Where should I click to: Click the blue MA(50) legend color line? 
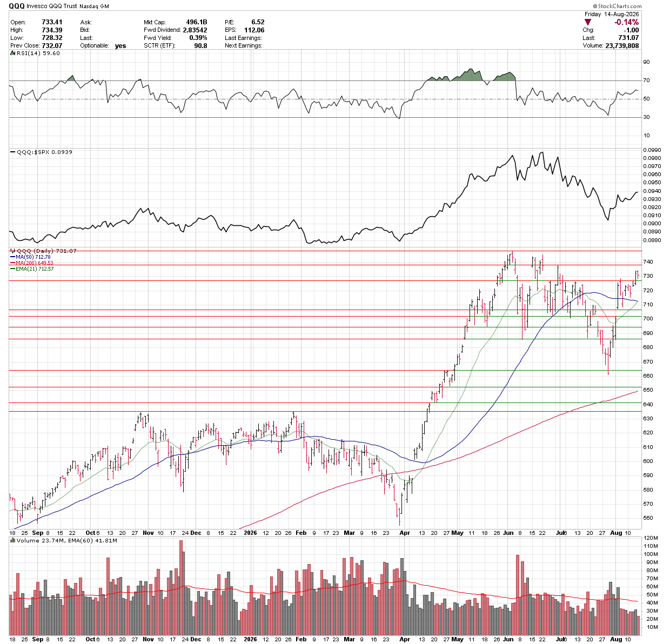click(x=12, y=257)
